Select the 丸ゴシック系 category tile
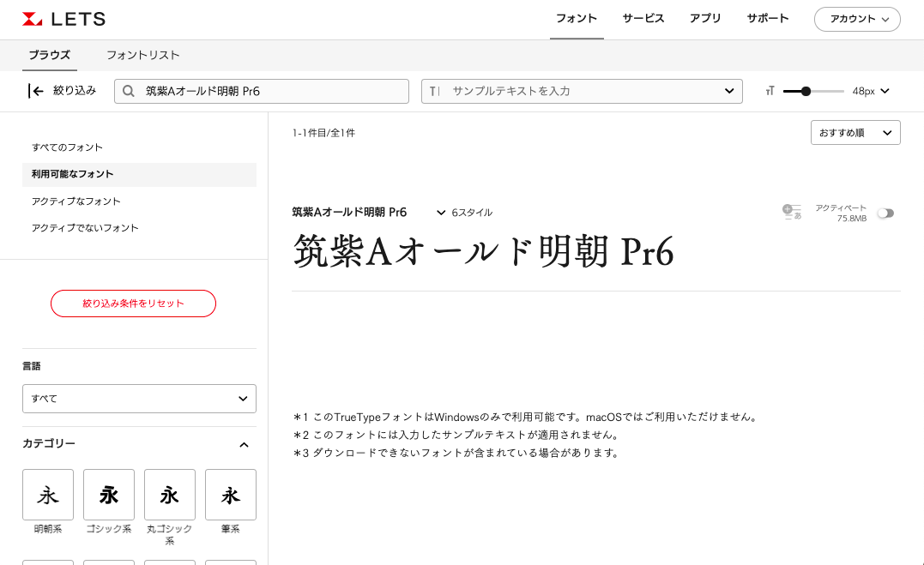This screenshot has height=565, width=924. (170, 495)
